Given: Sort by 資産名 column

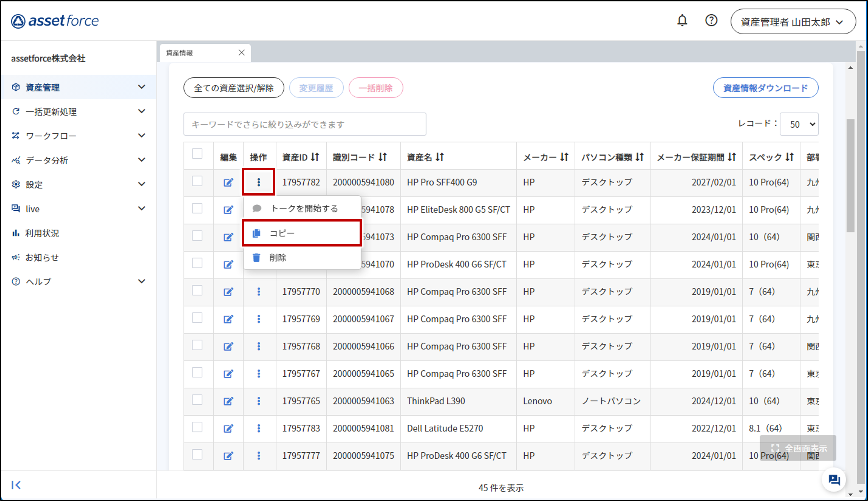Looking at the screenshot, I should coord(440,157).
